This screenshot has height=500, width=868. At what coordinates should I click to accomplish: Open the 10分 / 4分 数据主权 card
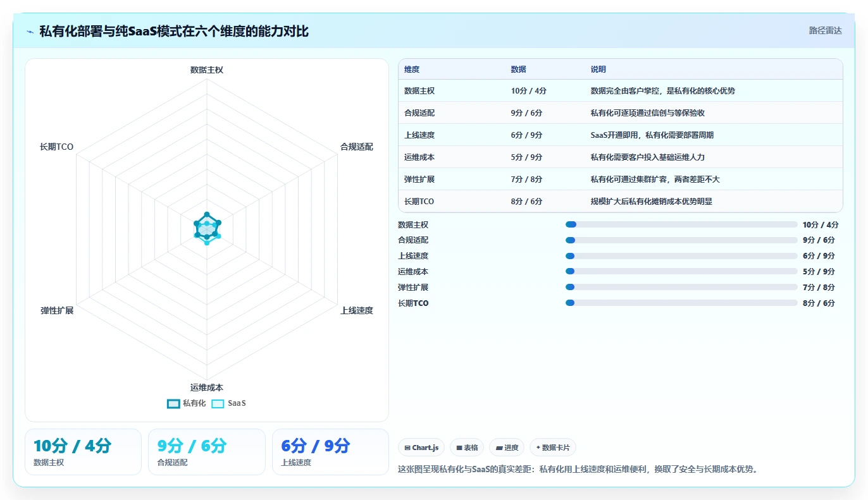pyautogui.click(x=83, y=452)
